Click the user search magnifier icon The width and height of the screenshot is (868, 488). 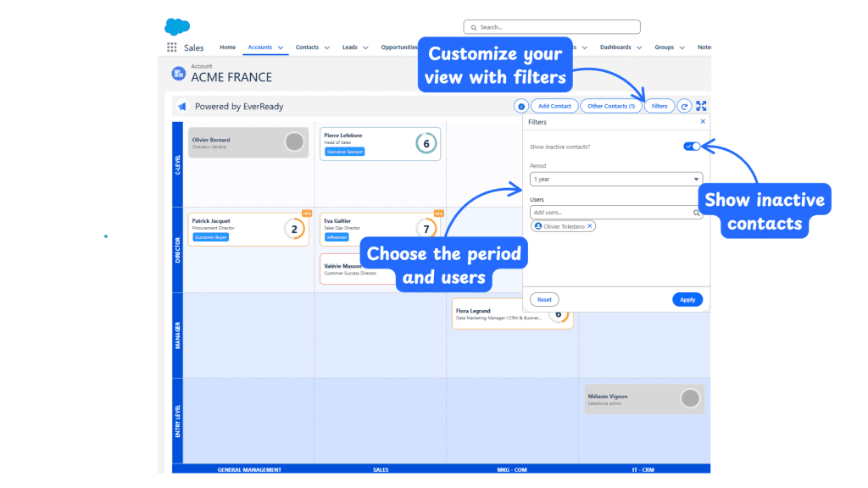click(x=697, y=213)
